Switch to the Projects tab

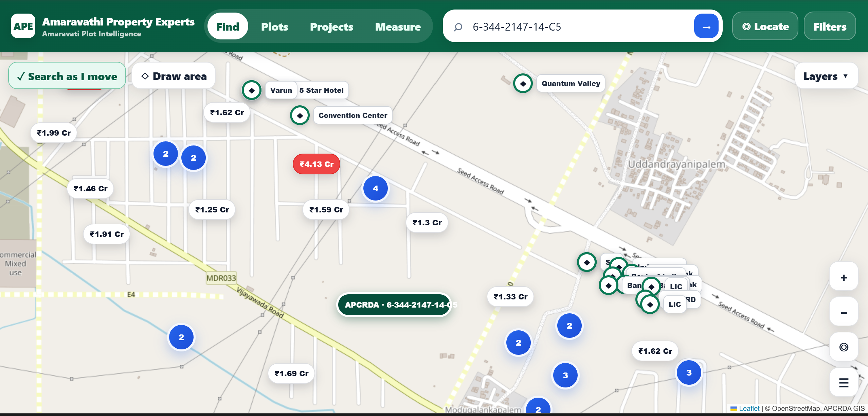(x=331, y=27)
